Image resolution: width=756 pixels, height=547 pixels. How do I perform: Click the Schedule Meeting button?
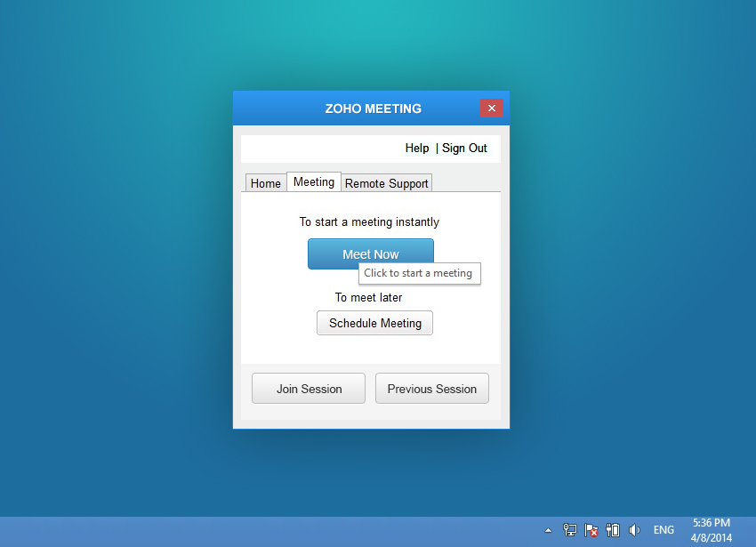coord(374,323)
